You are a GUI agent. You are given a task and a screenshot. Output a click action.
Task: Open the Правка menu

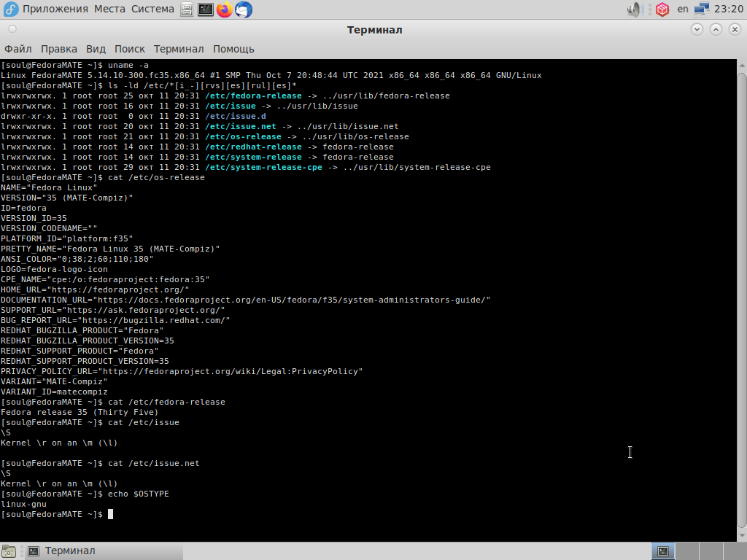[x=59, y=49]
